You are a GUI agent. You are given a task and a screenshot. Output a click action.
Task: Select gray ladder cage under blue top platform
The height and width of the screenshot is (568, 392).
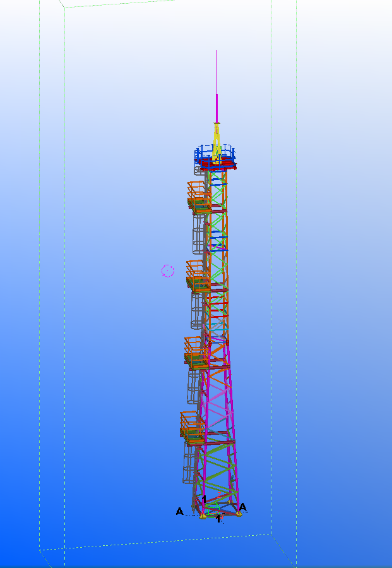[x=198, y=170]
